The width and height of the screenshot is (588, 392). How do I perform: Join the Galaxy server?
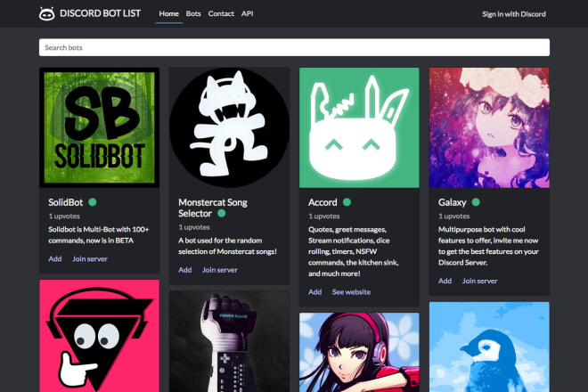(x=479, y=281)
